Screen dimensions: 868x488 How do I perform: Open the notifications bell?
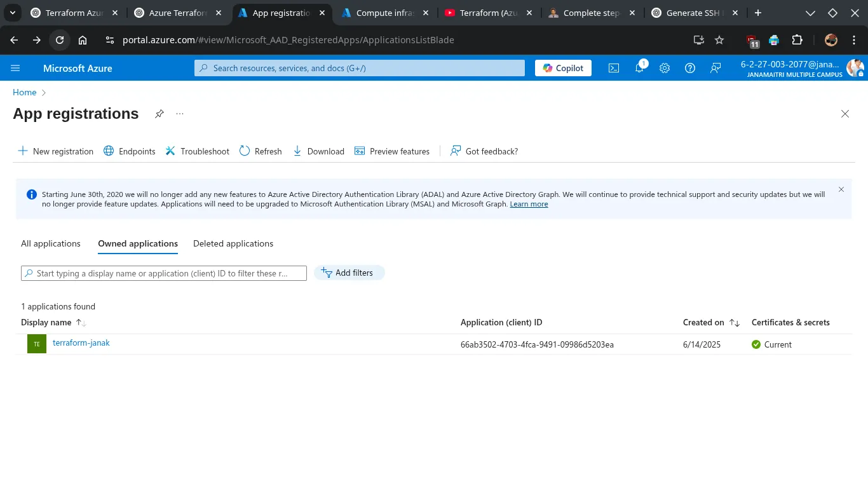point(639,68)
